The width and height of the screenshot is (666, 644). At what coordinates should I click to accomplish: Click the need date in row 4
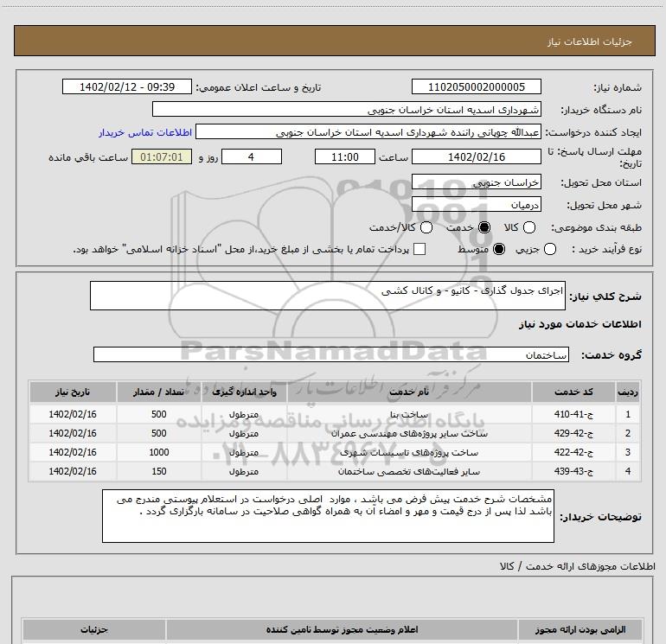73,471
